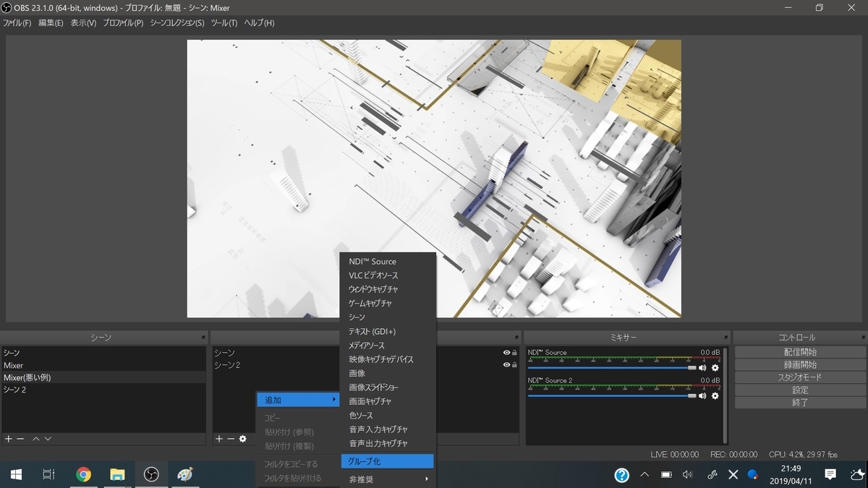The height and width of the screenshot is (488, 868).
Task: Open the 表示(V) menu
Action: (83, 23)
